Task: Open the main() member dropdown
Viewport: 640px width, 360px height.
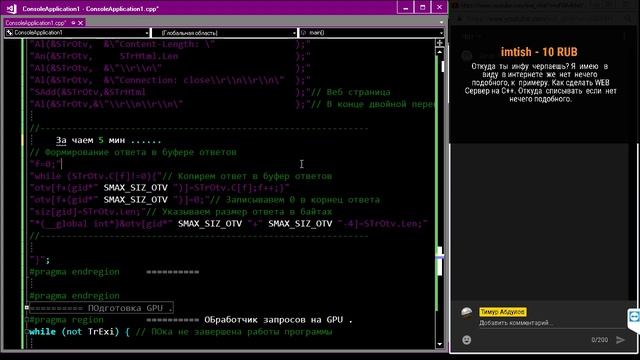Action: (371, 33)
